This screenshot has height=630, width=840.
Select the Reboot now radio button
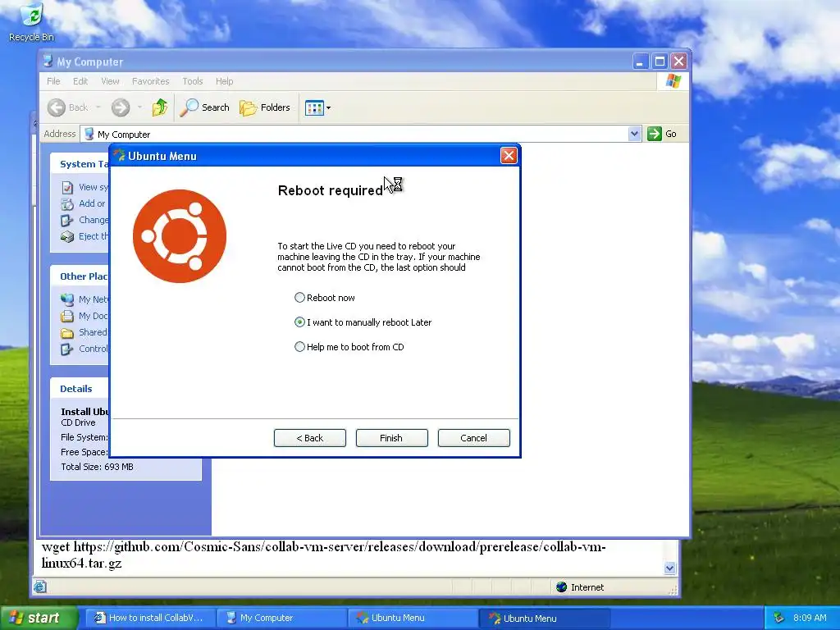[x=299, y=297]
